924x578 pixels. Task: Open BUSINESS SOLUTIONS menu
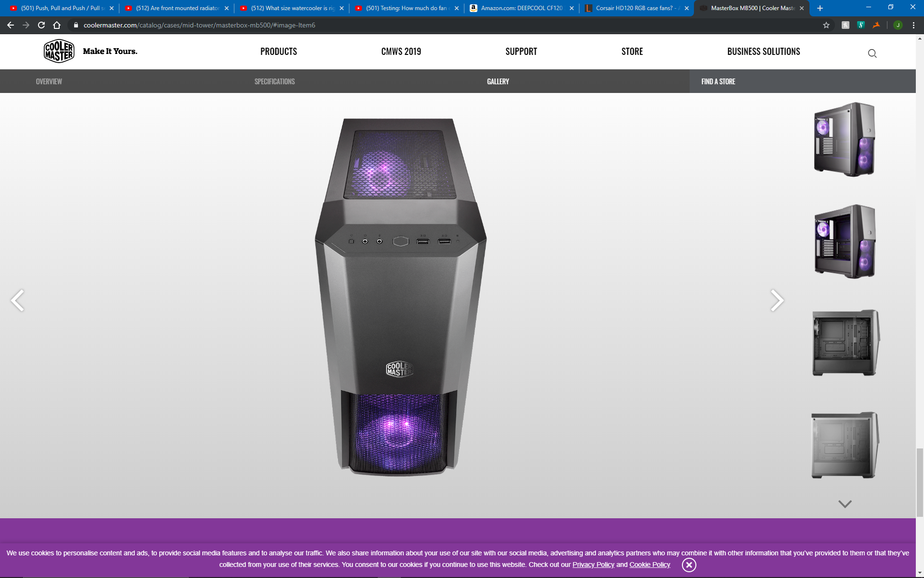764,52
